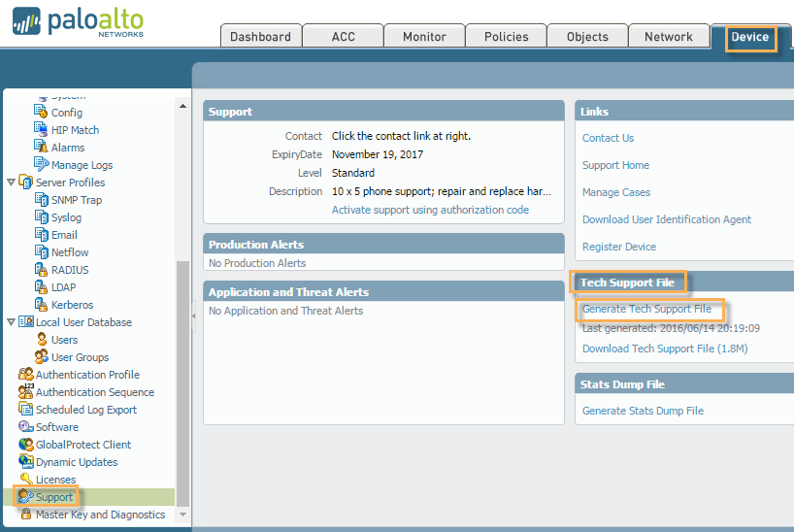Click Generate Stats Dump File link
Screen dimensions: 794x532
coord(644,411)
